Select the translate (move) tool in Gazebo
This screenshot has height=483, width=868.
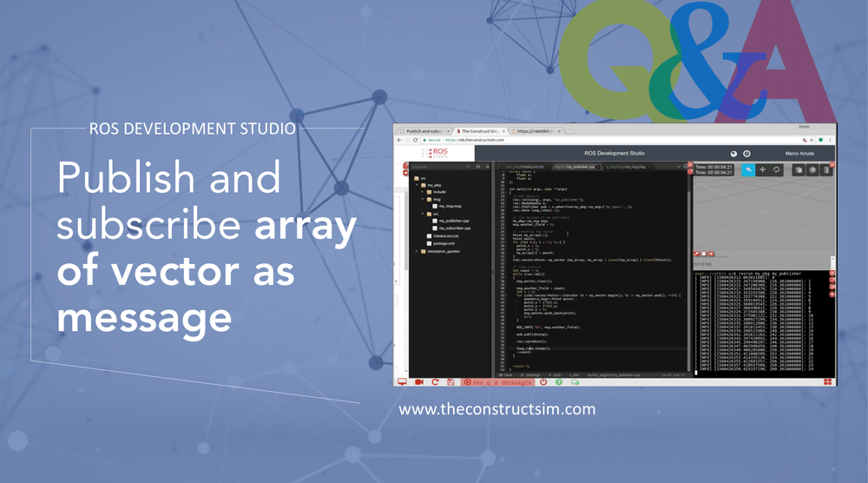(x=762, y=170)
